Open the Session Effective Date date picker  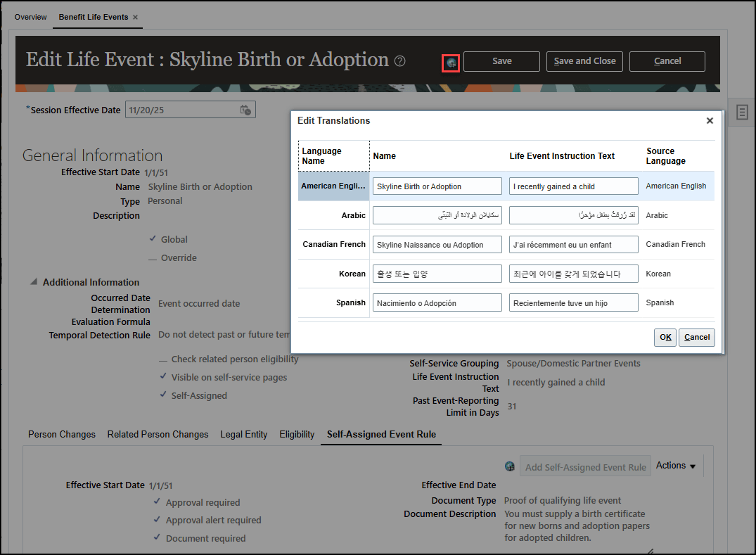click(245, 109)
